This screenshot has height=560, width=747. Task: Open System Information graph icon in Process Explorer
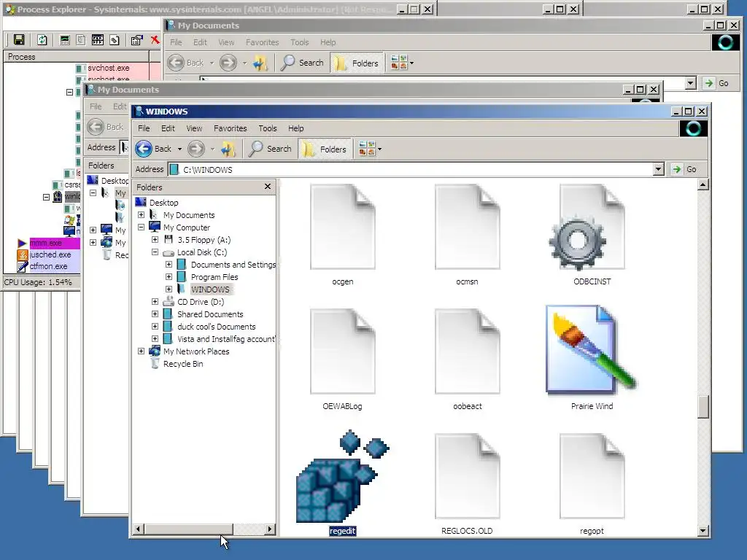click(65, 40)
